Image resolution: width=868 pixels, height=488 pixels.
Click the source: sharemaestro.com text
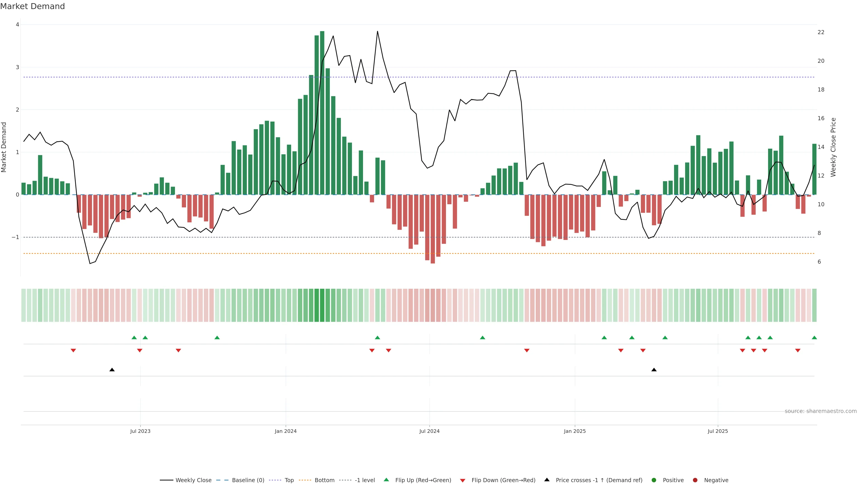[x=821, y=411]
